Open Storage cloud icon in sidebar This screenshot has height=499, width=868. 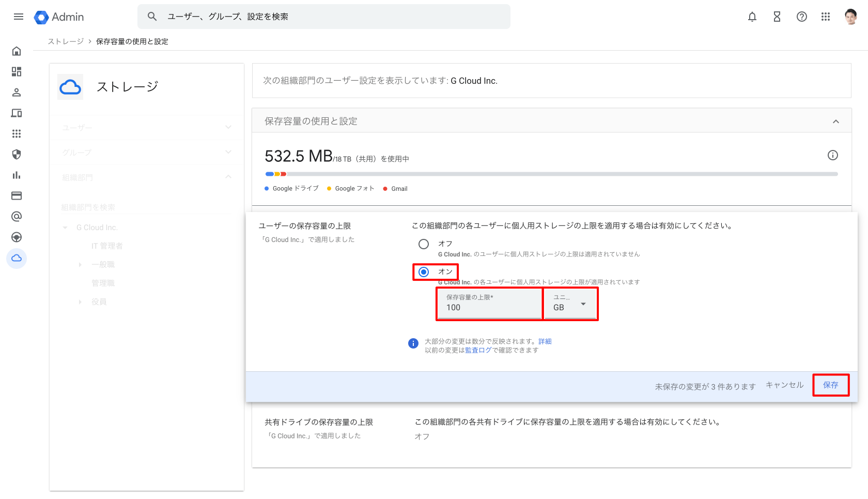[x=17, y=258]
